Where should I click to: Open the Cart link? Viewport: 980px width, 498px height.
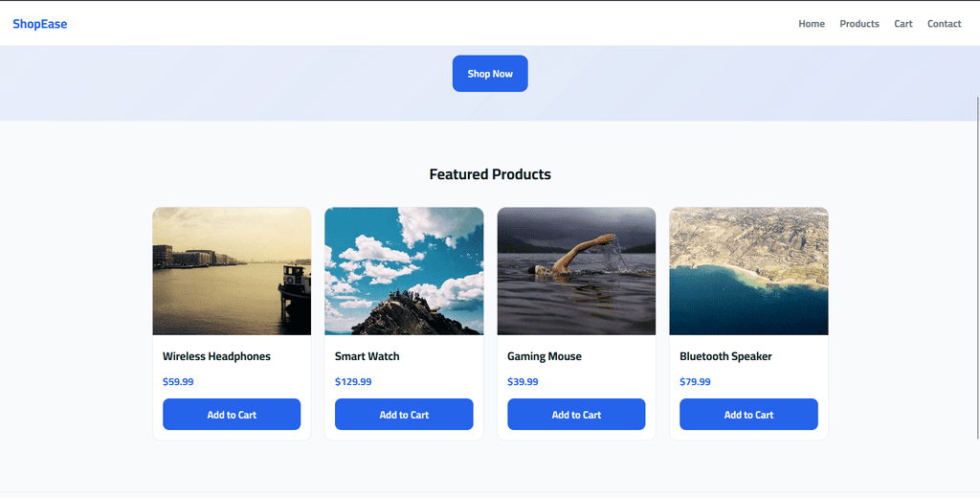903,24
